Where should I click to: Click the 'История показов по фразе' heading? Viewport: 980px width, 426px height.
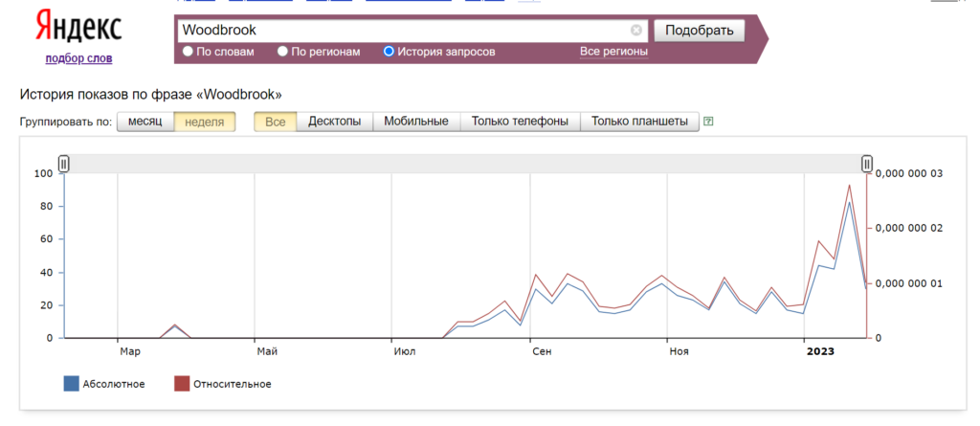click(151, 95)
